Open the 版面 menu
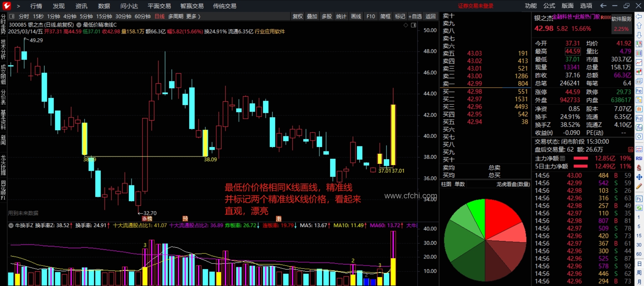 point(568,6)
